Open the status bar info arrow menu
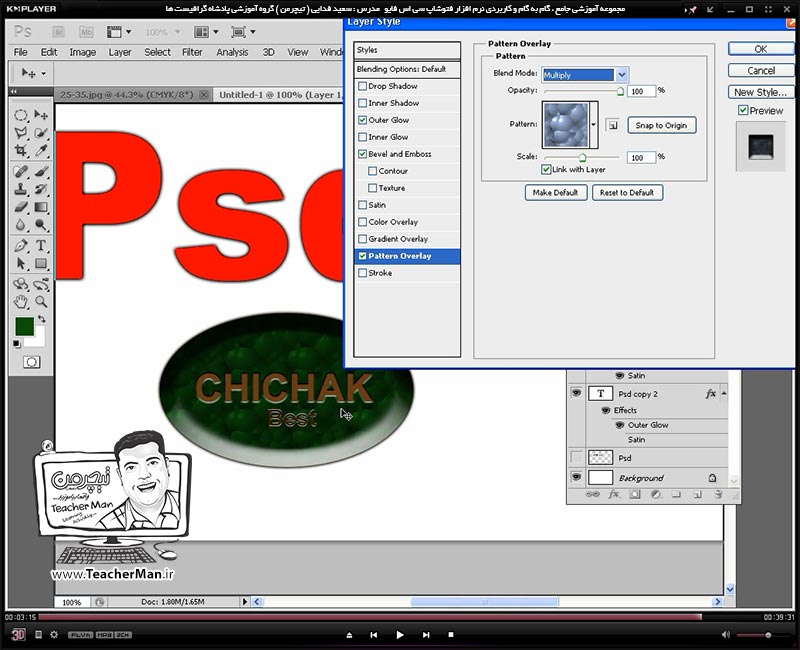 [x=244, y=602]
